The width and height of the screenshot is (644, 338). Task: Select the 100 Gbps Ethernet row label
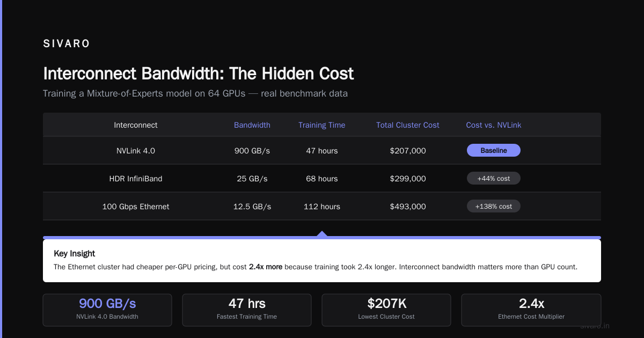point(136,207)
